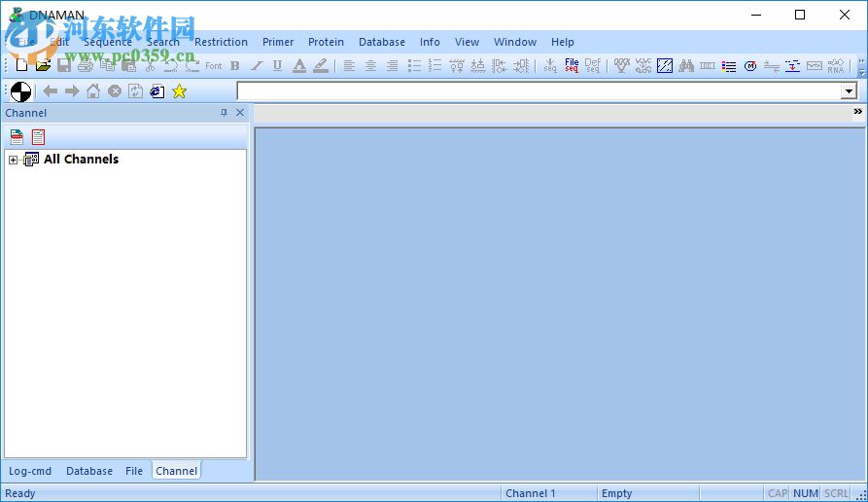
Task: Expand the document tab strip chevron
Action: (x=857, y=111)
